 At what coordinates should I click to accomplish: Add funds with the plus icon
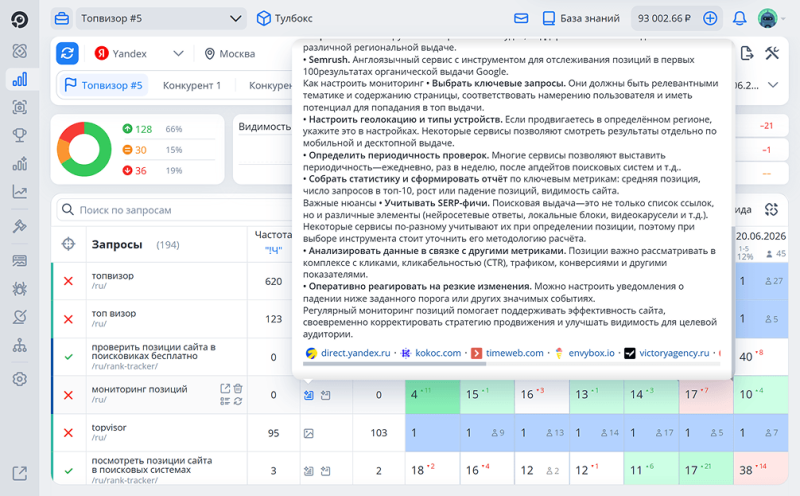(x=710, y=18)
